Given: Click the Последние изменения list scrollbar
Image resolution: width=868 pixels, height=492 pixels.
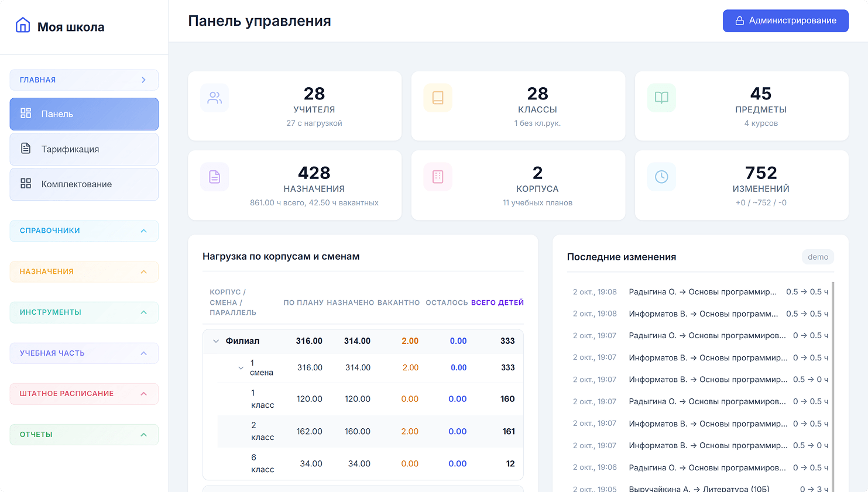Looking at the screenshot, I should pyautogui.click(x=833, y=386).
